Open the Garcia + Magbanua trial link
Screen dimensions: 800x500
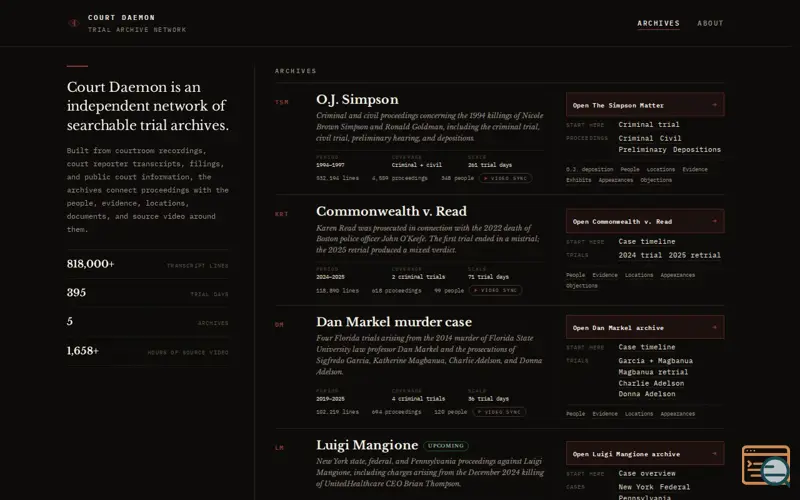point(656,361)
